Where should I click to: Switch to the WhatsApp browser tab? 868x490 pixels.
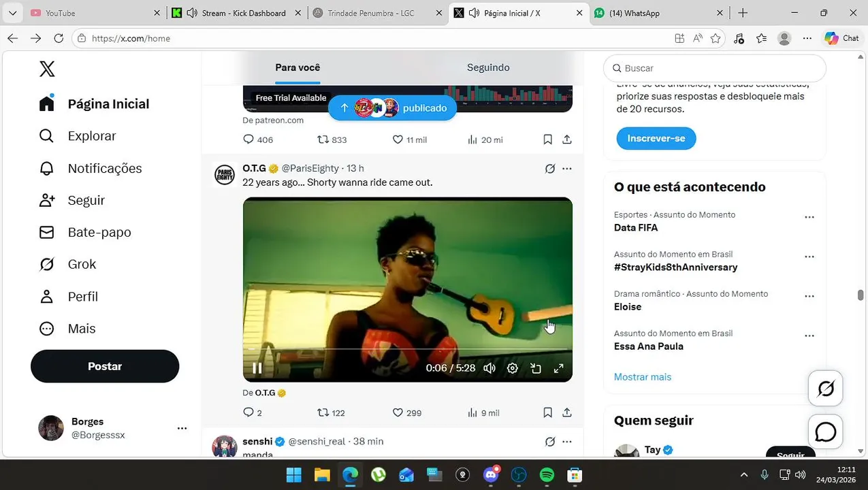click(x=659, y=13)
